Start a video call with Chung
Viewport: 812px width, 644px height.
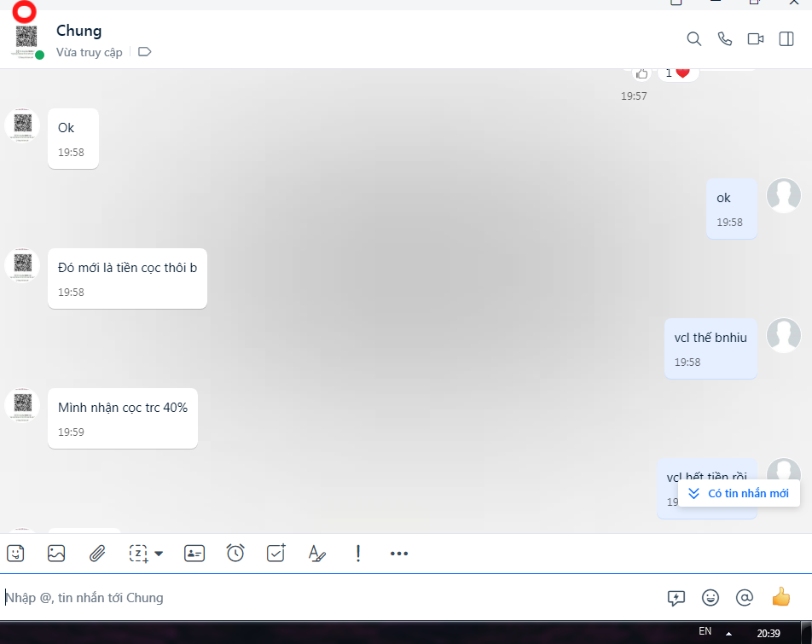tap(756, 39)
